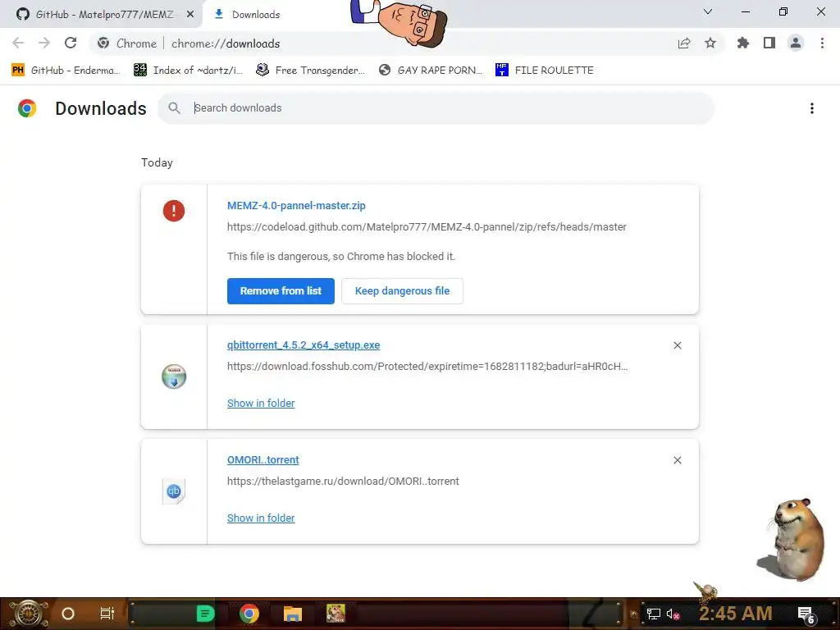The image size is (840, 630).
Task: Click the download.fosshub.com source URL
Action: [x=427, y=367]
